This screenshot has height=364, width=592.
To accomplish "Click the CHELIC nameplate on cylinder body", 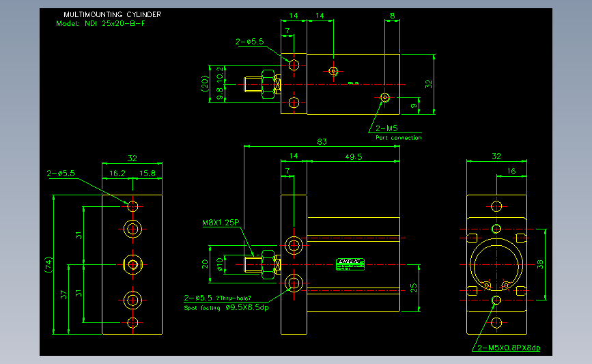I will (350, 264).
